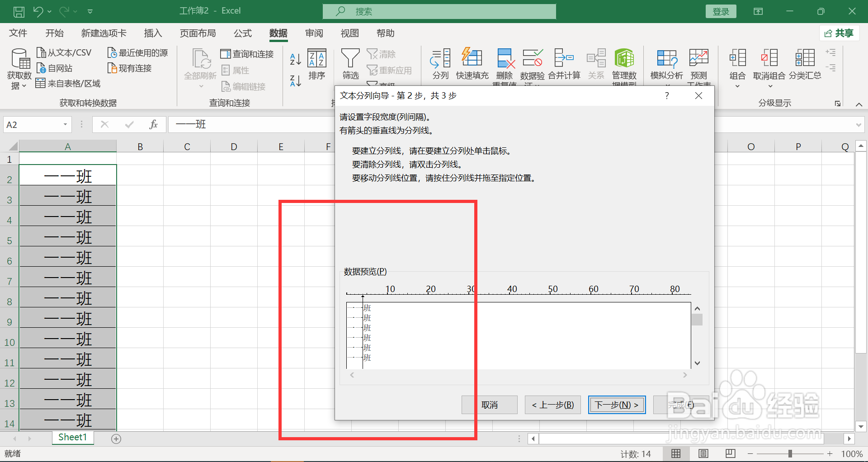Create a Forecast Sheet (预测工作表)

coord(699,66)
